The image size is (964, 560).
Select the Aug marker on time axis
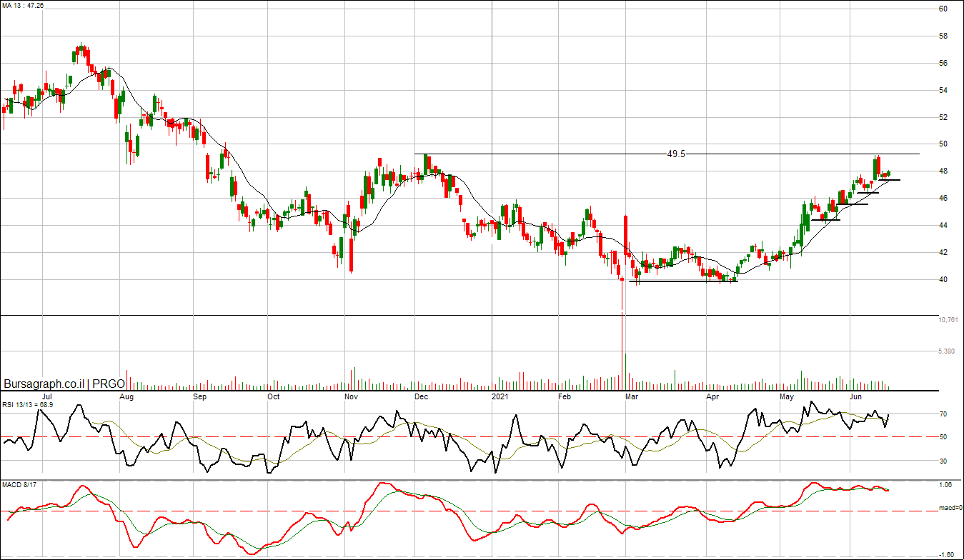pyautogui.click(x=126, y=396)
